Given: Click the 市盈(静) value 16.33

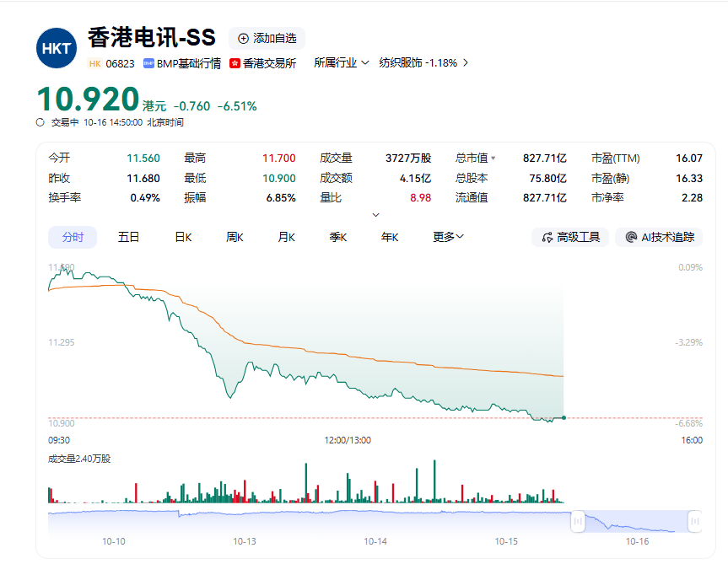Looking at the screenshot, I should (x=689, y=179).
